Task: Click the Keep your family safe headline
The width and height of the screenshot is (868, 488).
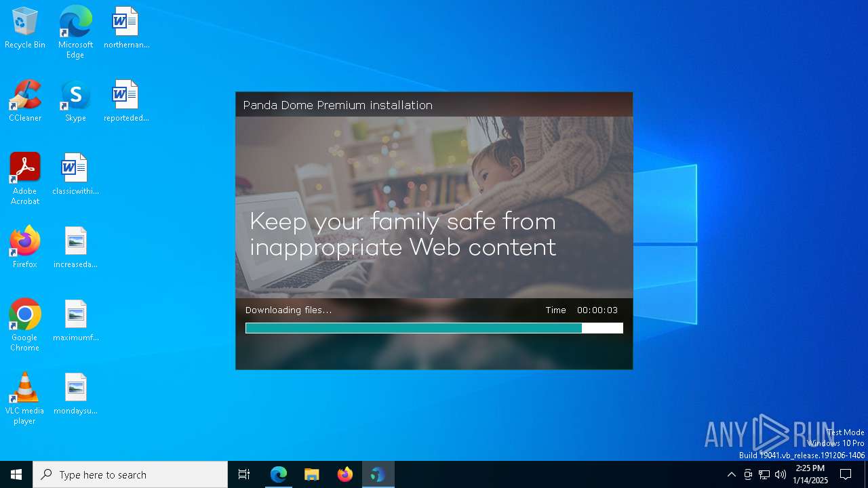Action: pos(403,235)
